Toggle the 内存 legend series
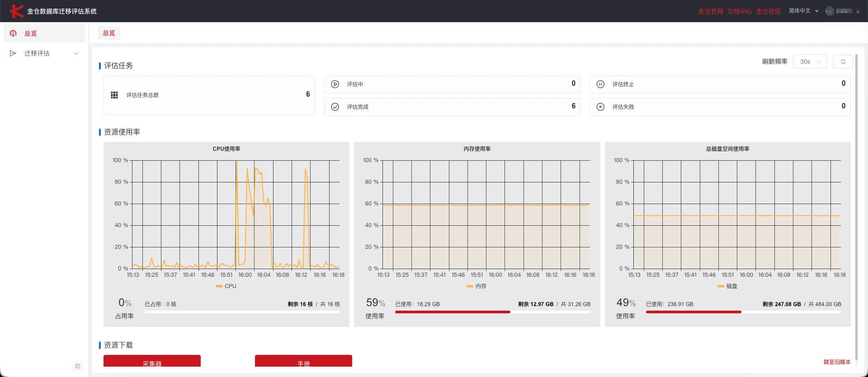 click(x=476, y=286)
